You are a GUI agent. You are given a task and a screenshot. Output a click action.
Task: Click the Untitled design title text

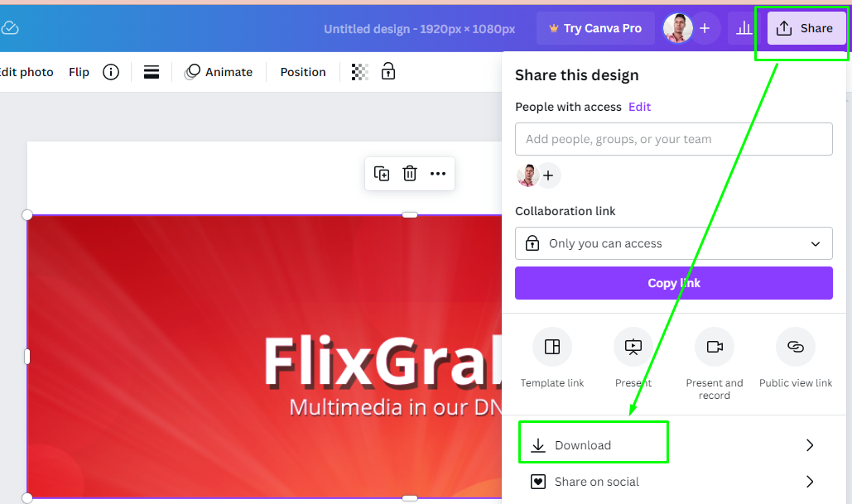pos(420,29)
